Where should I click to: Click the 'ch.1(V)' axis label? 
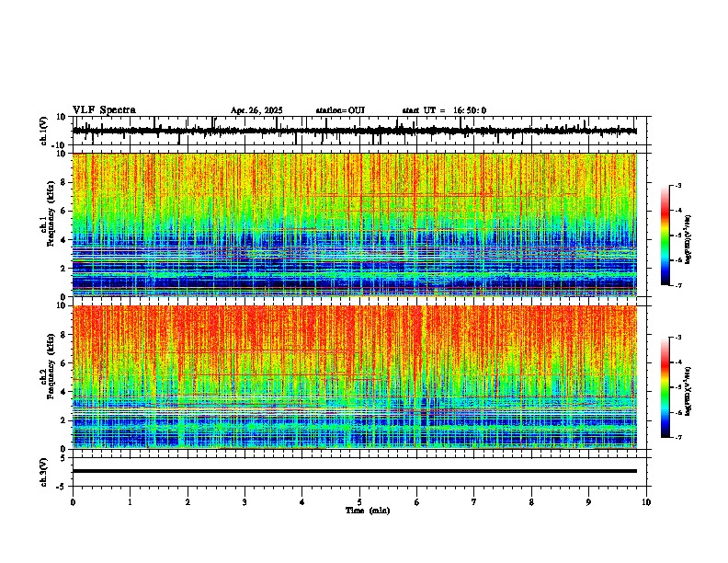click(x=44, y=131)
